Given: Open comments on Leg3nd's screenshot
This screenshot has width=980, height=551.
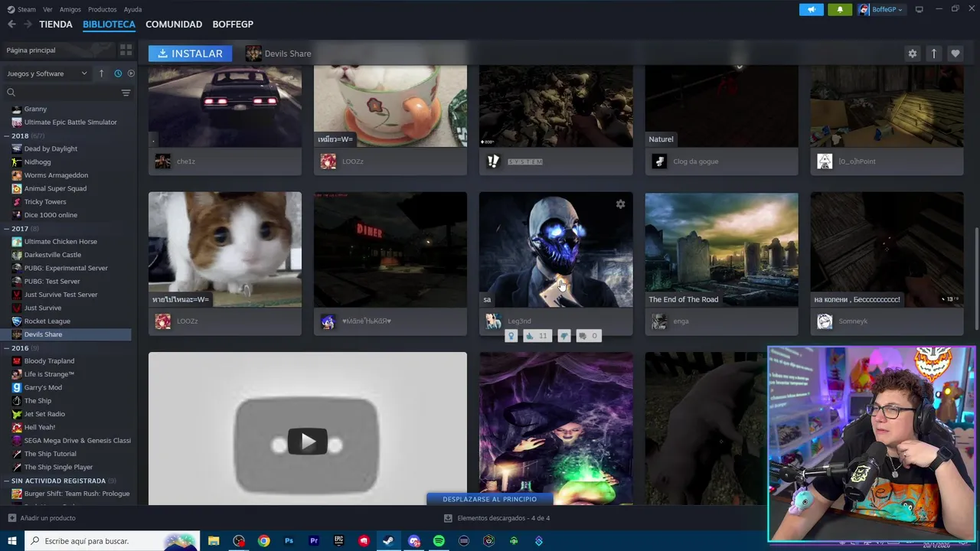Looking at the screenshot, I should pos(588,335).
